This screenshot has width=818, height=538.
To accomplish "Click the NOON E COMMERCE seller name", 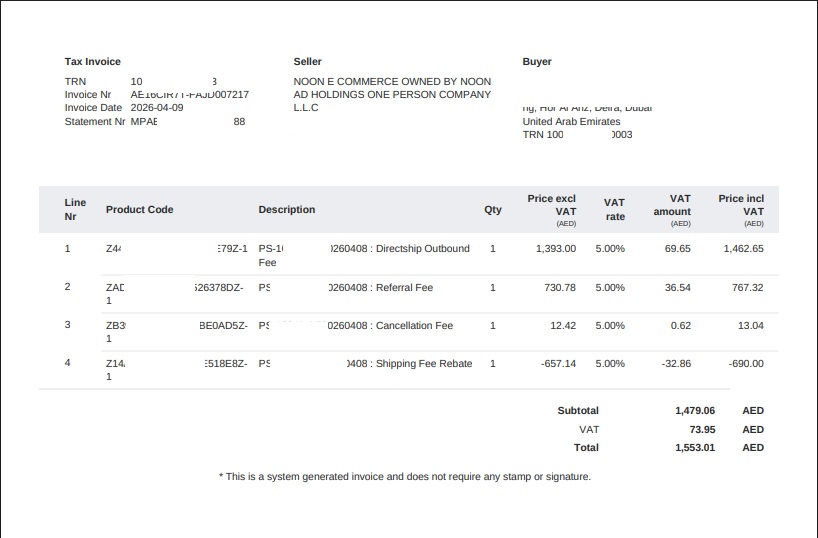I will point(392,94).
